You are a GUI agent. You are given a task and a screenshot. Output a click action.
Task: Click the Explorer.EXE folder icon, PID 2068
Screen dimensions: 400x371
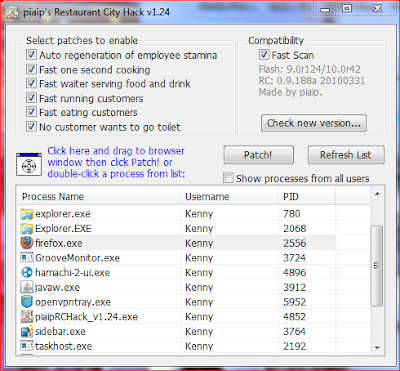click(27, 228)
